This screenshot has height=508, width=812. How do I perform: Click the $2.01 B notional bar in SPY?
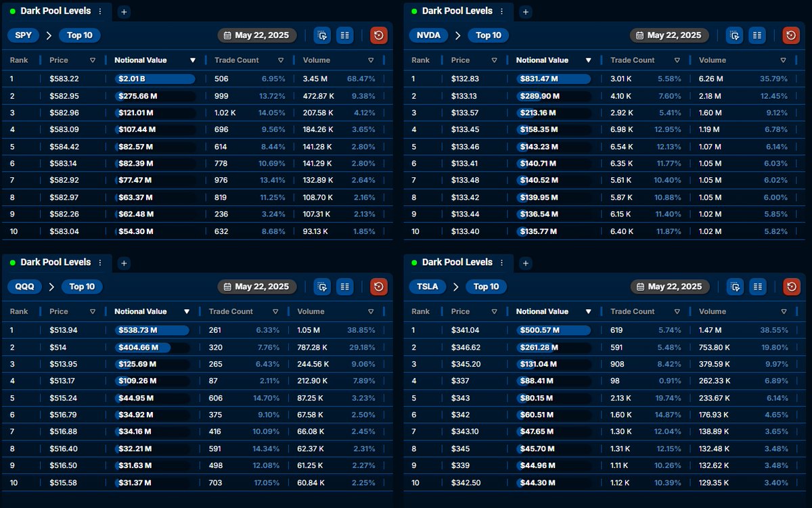(155, 79)
